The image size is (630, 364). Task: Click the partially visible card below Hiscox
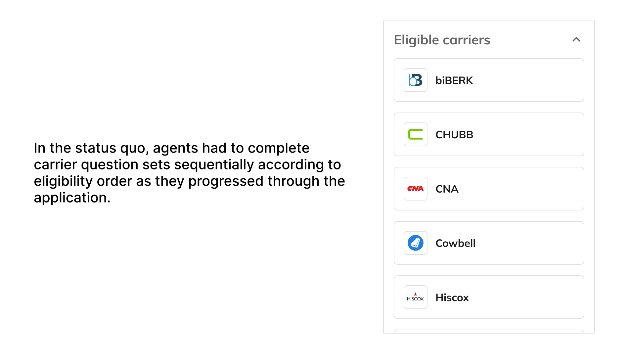[489, 331]
